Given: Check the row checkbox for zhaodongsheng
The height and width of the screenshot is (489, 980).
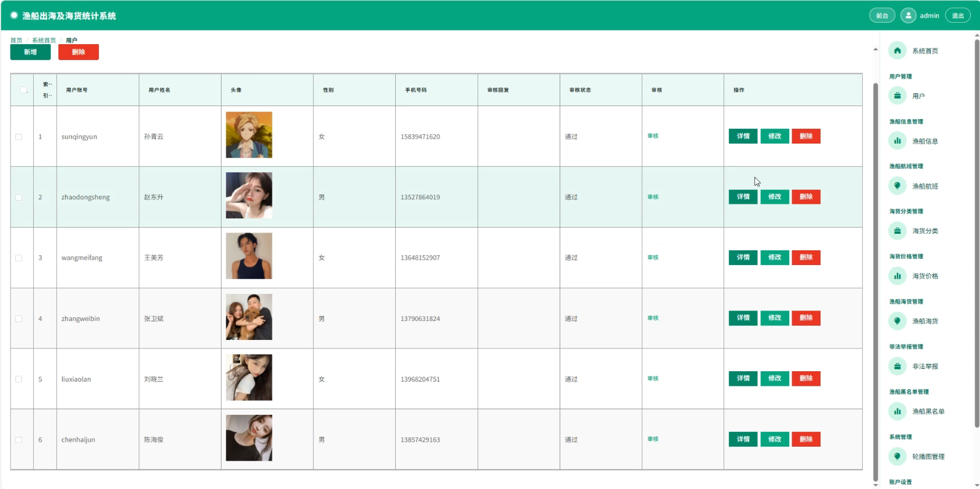Looking at the screenshot, I should [x=18, y=198].
